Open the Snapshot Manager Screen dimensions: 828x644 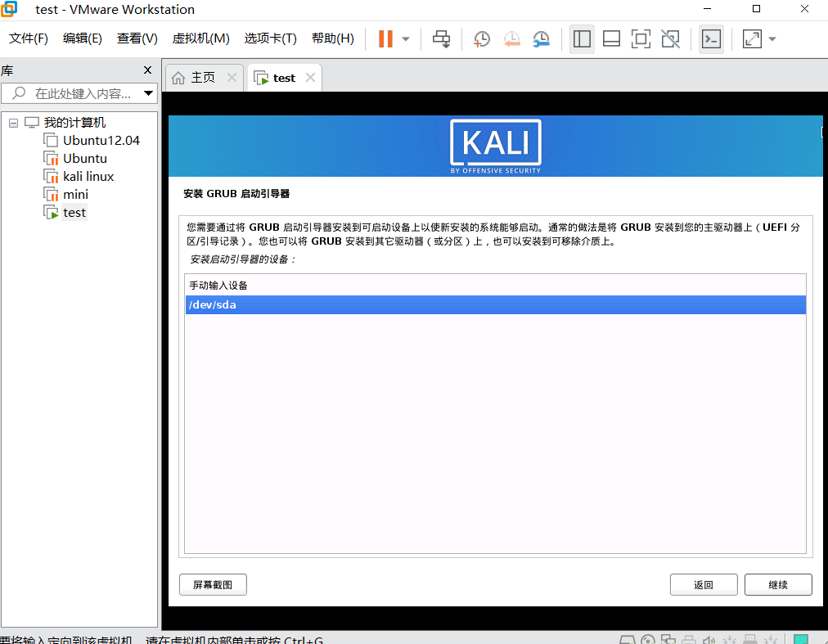(x=541, y=38)
